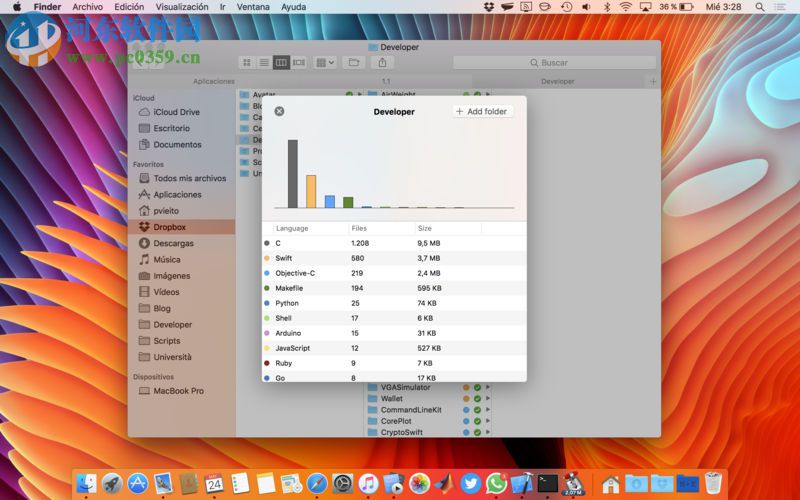Click the dark red dot beside Ruby
The height and width of the screenshot is (500, 800).
pos(266,363)
